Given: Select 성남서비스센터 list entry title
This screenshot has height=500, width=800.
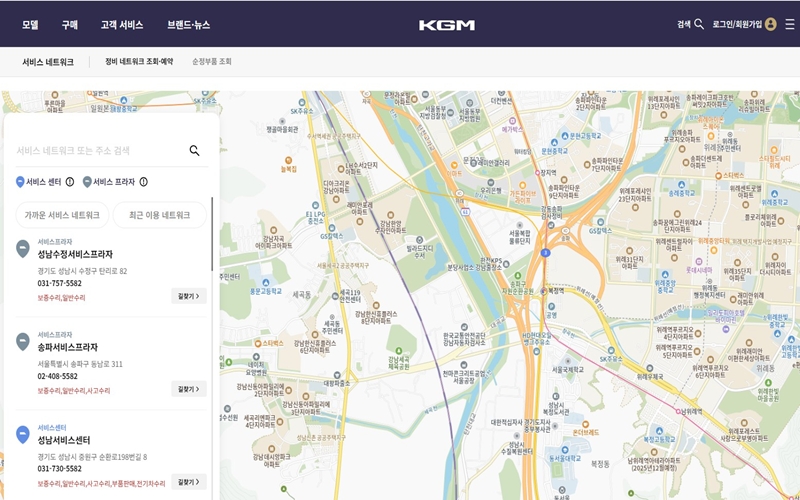Looking at the screenshot, I should point(64,440).
